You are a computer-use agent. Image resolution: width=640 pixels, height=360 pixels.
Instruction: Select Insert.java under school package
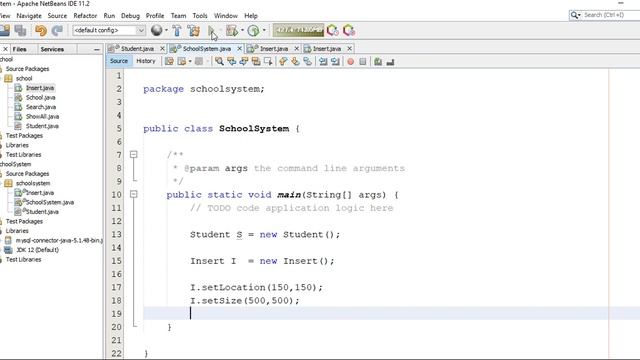click(x=40, y=88)
